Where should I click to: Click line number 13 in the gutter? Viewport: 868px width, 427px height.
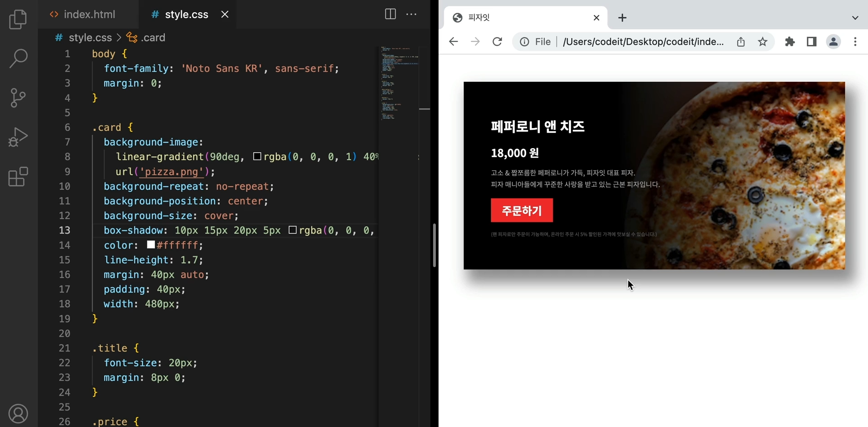pyautogui.click(x=65, y=230)
